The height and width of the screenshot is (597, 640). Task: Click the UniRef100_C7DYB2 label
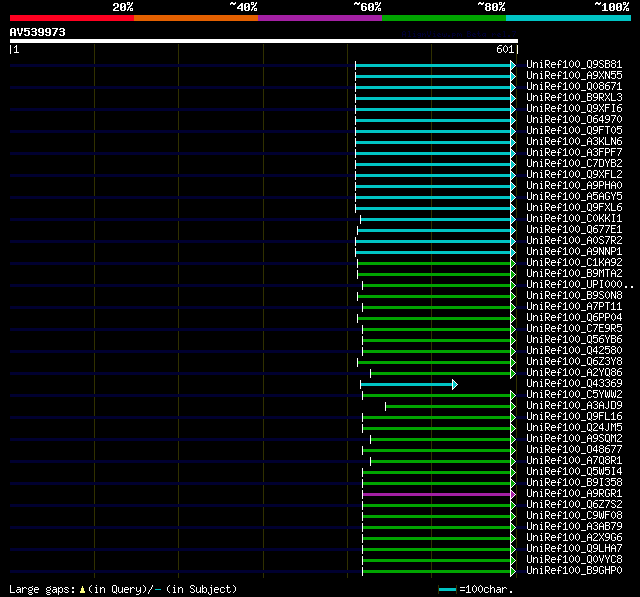(x=574, y=164)
